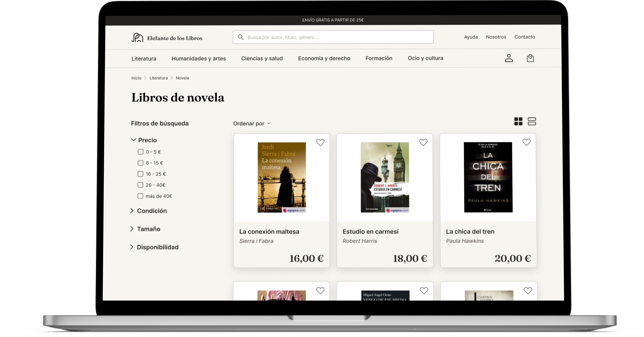Click the Libros de novela heading
This screenshot has width=644, height=337.
178,97
